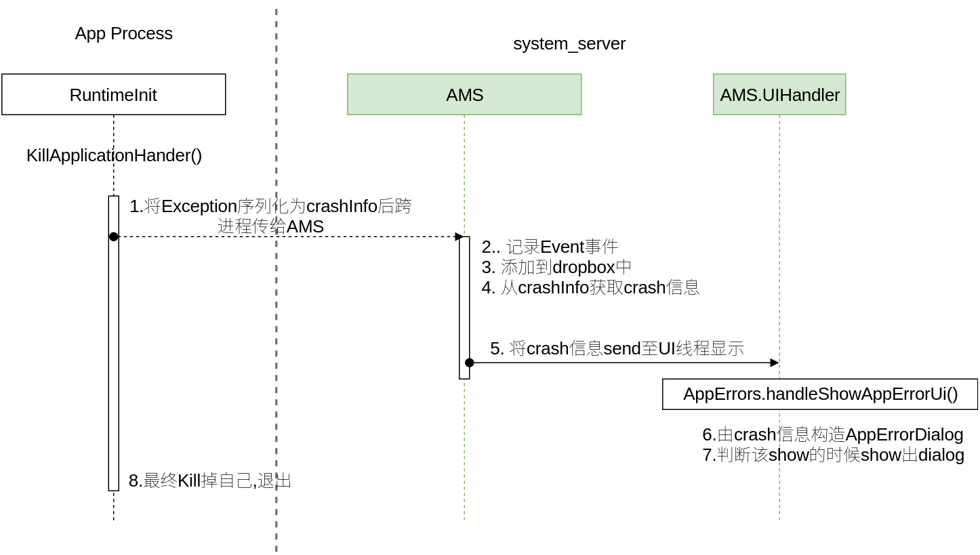Click the RuntimeInit lifeline box
980x555 pixels.
coord(113,95)
